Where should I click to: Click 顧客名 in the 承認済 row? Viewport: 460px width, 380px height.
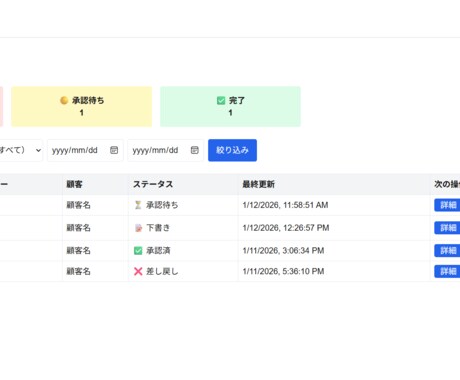(78, 251)
